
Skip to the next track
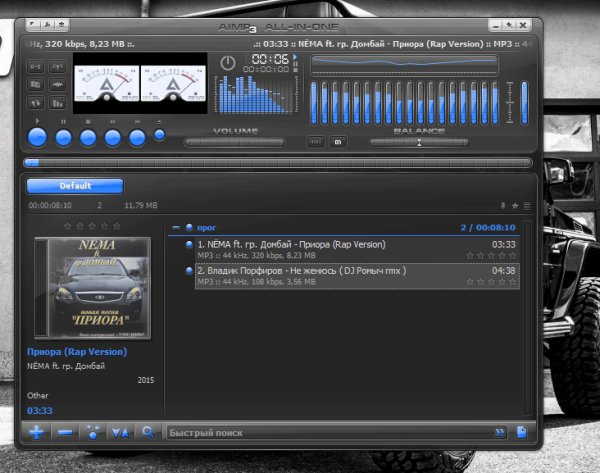(137, 138)
